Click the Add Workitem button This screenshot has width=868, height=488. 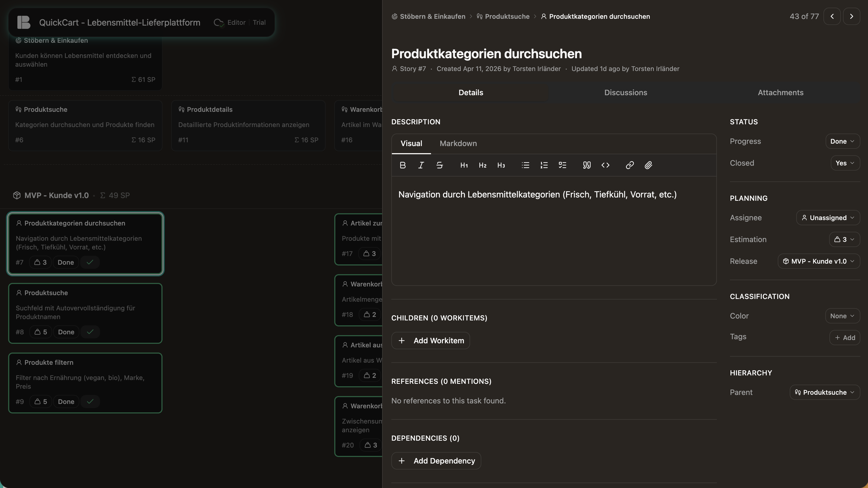pyautogui.click(x=430, y=341)
